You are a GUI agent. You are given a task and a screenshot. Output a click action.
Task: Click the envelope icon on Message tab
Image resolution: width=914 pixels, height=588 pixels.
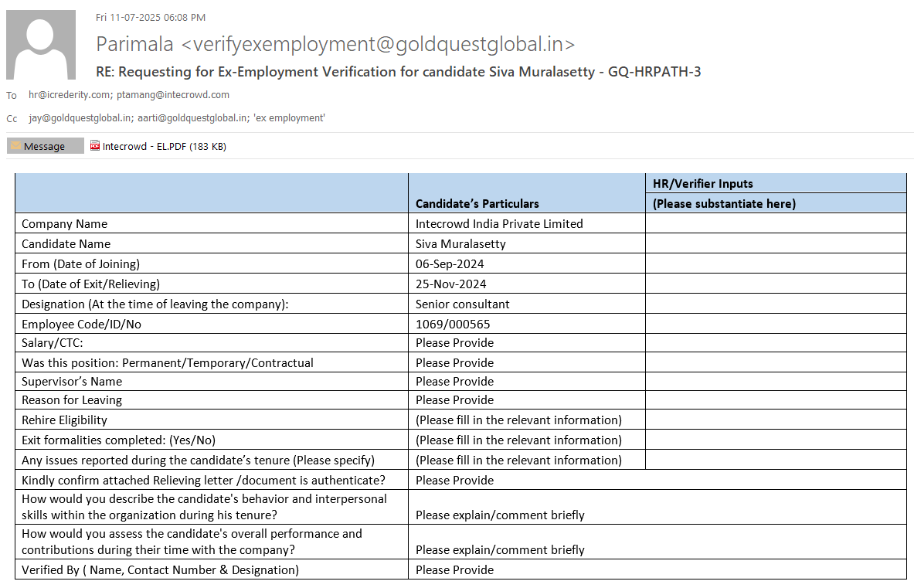click(15, 146)
